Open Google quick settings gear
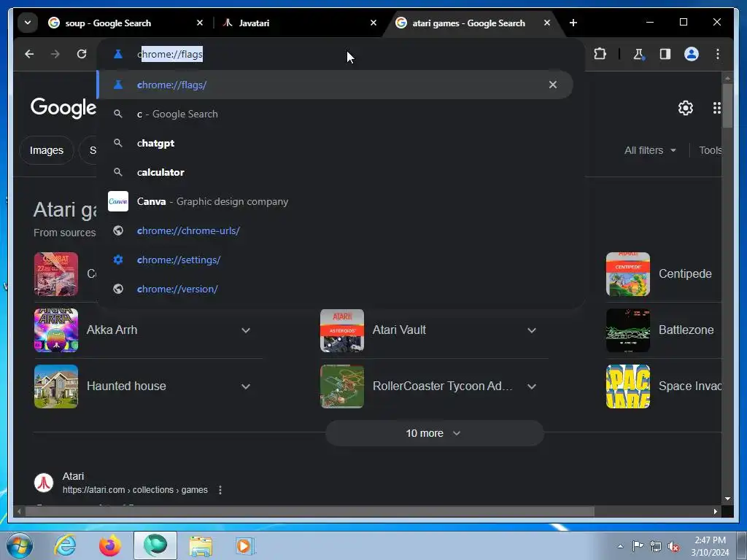This screenshot has height=560, width=747. (686, 108)
